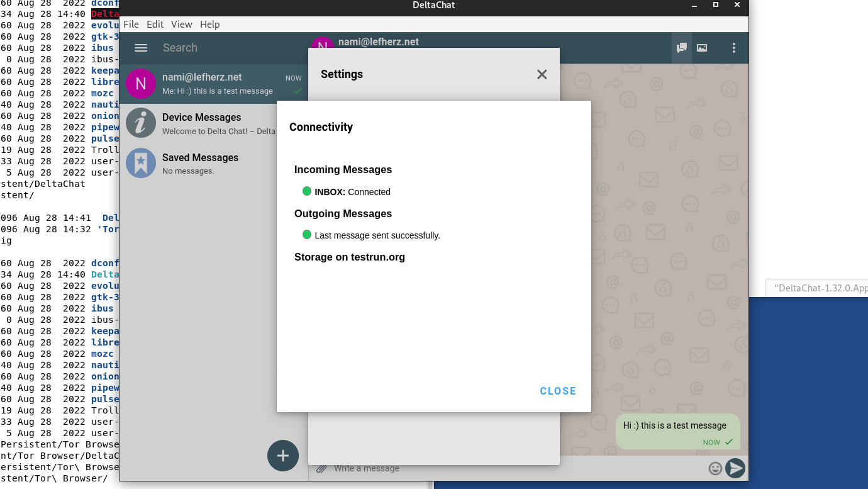Click nami@lefherz.net title in chat header
The height and width of the screenshot is (489, 868).
(379, 42)
